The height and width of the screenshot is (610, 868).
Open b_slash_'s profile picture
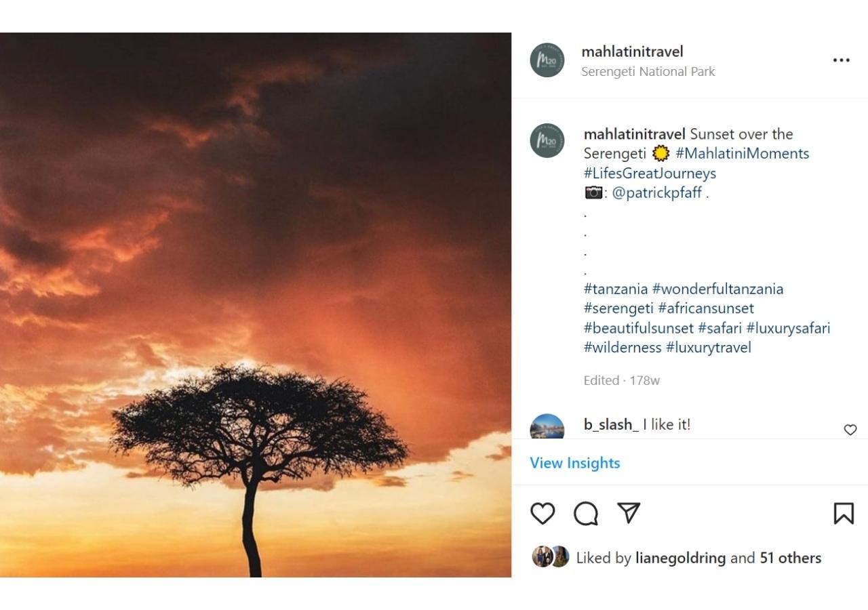[x=547, y=427]
